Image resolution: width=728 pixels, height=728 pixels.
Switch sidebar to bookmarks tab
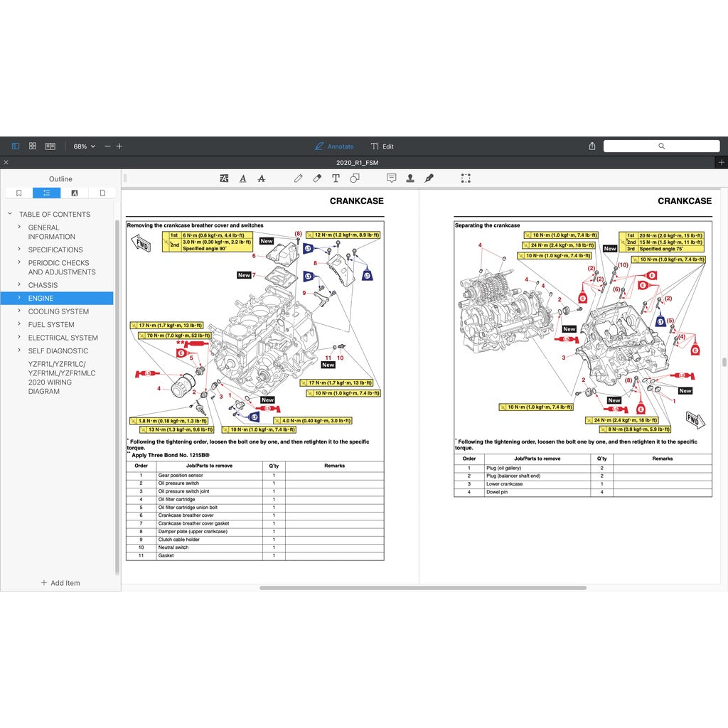point(18,193)
